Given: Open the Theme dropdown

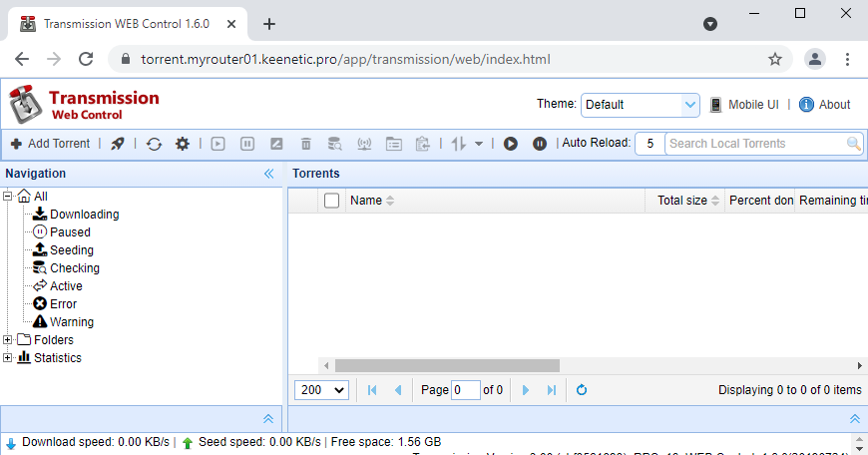Looking at the screenshot, I should pos(641,105).
